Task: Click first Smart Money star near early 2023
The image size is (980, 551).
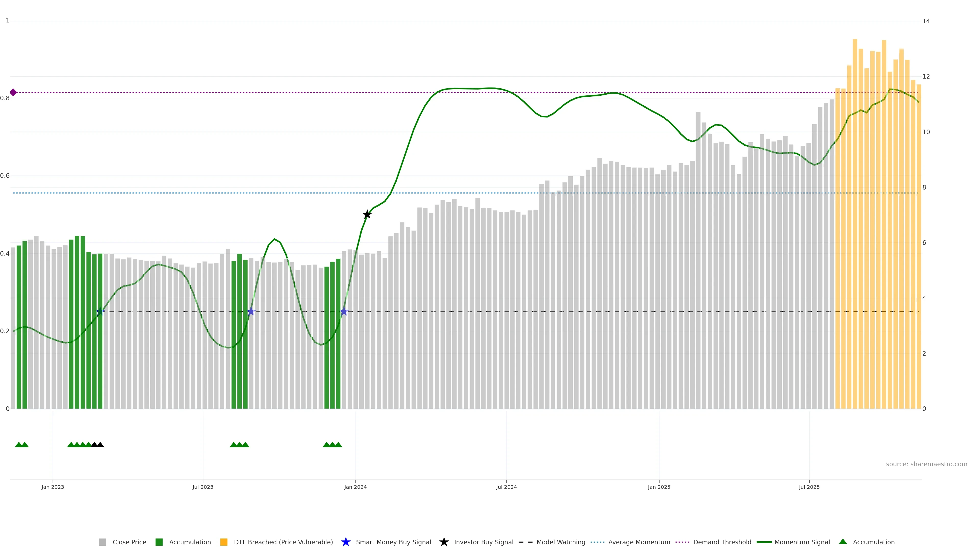Action: tap(100, 312)
